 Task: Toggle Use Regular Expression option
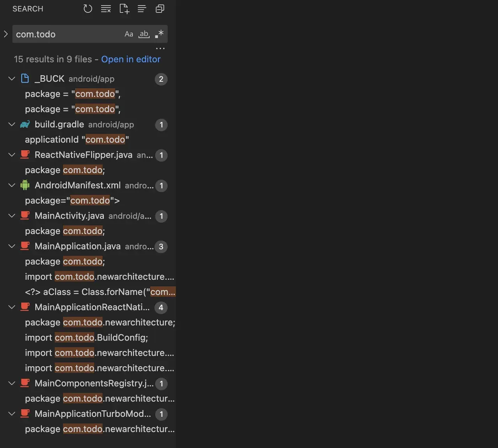(159, 34)
